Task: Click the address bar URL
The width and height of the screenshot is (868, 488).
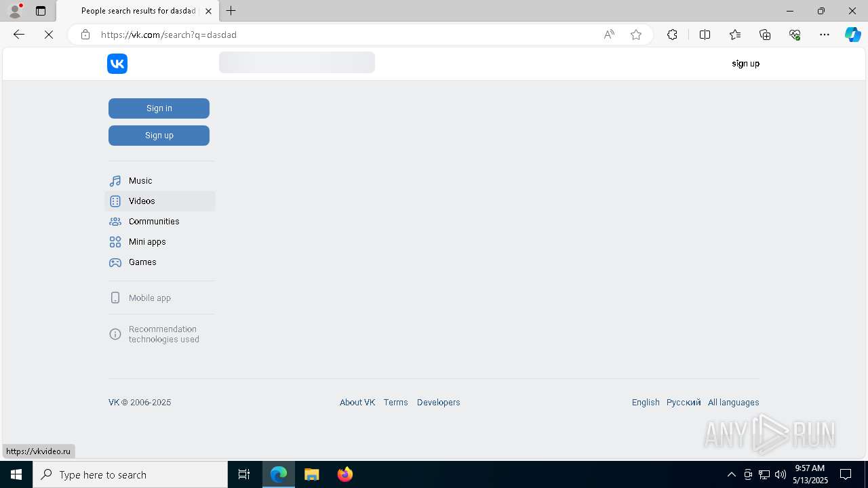Action: (x=168, y=35)
